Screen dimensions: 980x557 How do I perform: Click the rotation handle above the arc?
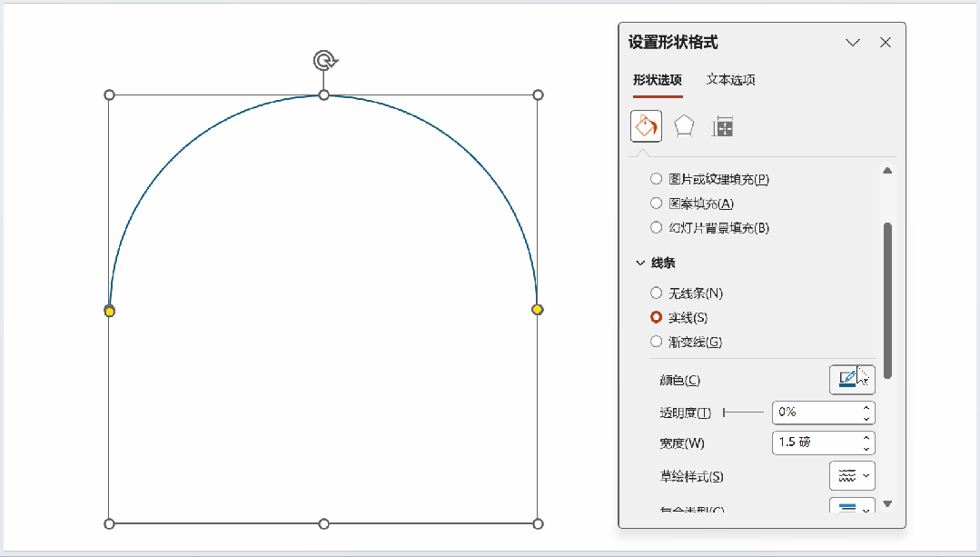pos(325,61)
